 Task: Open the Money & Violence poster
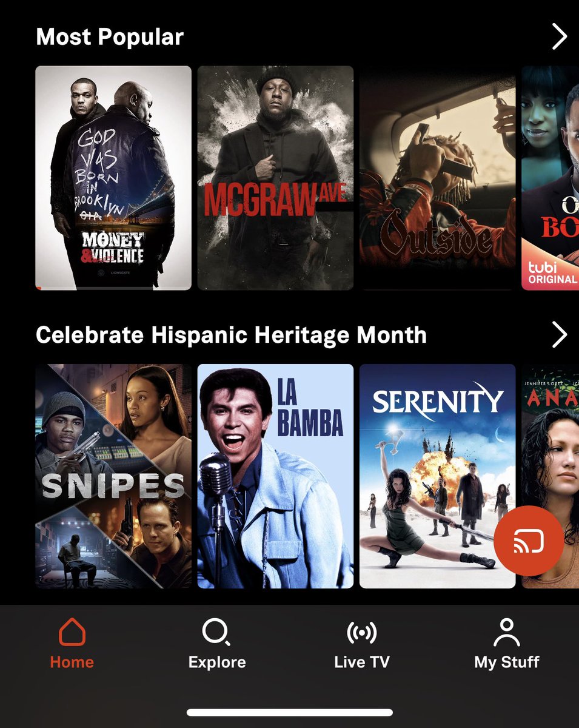click(113, 178)
